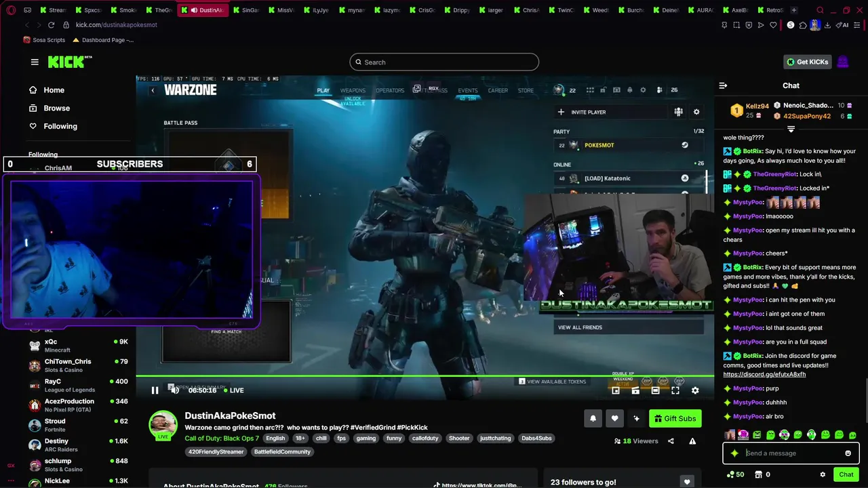Follow channel with heart button

coord(614,418)
